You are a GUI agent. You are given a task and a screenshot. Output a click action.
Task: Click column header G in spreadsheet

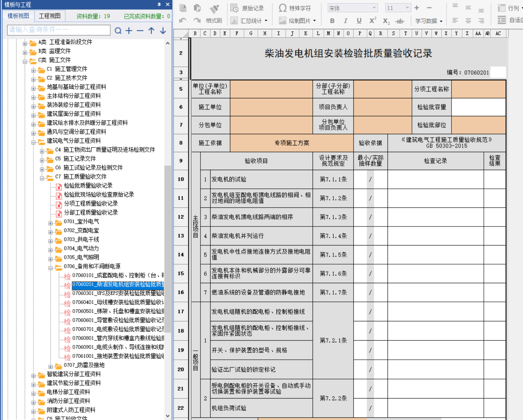click(251, 33)
